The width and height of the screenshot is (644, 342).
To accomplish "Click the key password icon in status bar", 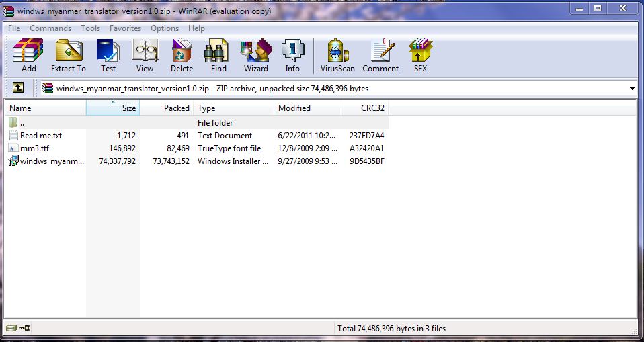I will (x=24, y=328).
